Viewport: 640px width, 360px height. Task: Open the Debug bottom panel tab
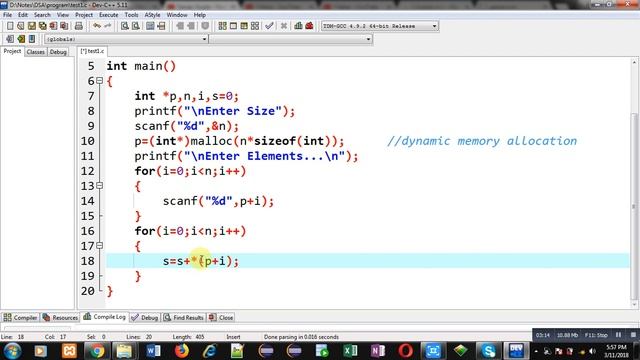(145, 318)
